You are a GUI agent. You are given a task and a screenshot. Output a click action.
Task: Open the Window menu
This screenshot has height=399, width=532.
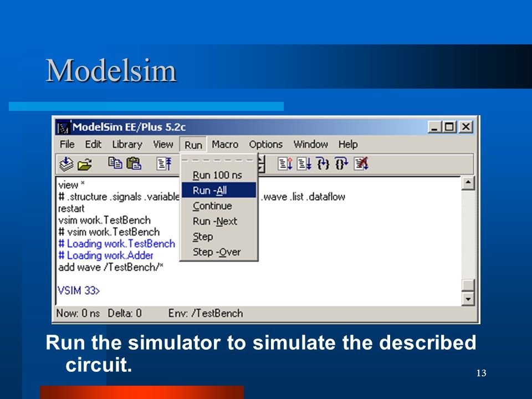click(x=310, y=145)
